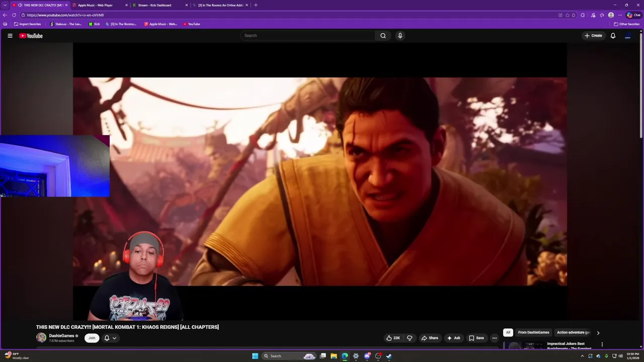Save the video to a playlist

point(476,338)
